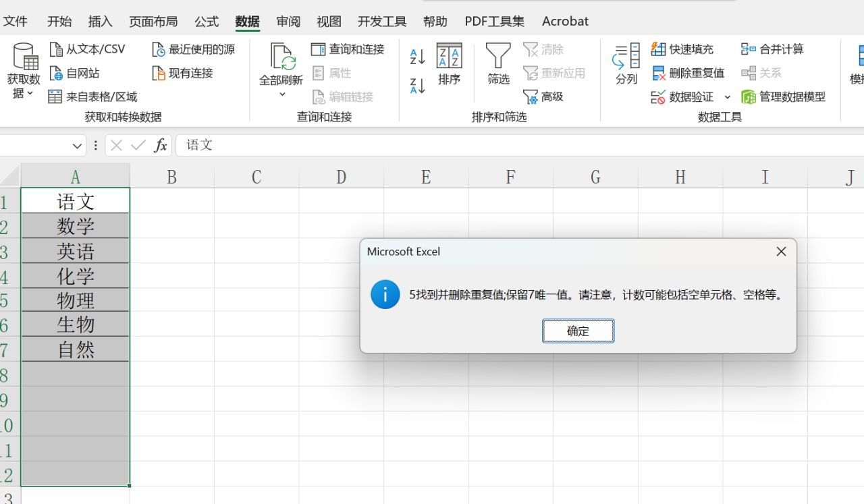
Task: Switch to the Acrobat tab
Action: coord(566,22)
